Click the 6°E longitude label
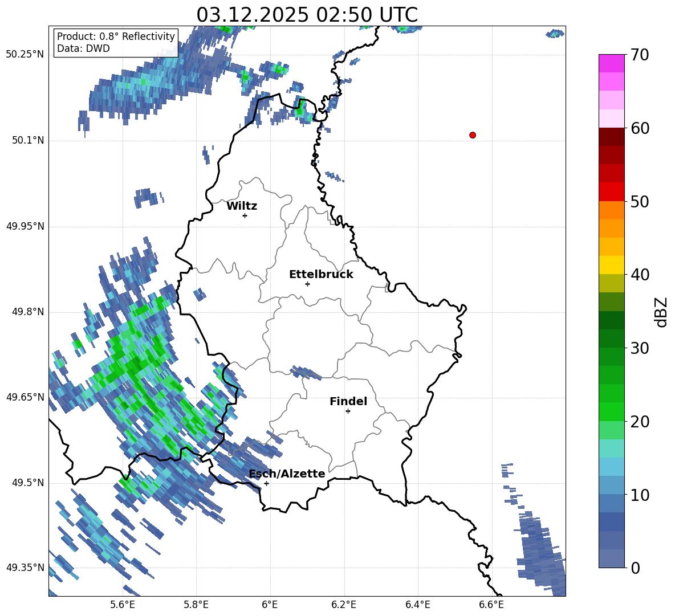Image resolution: width=675 pixels, height=616 pixels. [x=270, y=605]
